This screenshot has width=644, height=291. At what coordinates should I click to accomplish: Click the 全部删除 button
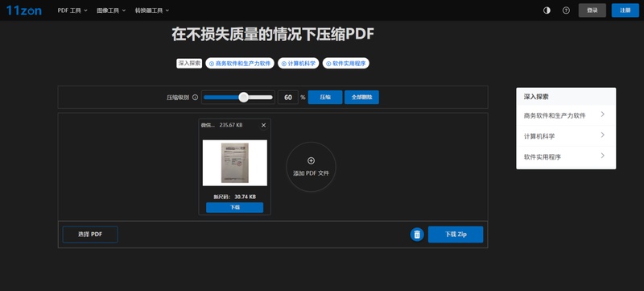(x=361, y=98)
